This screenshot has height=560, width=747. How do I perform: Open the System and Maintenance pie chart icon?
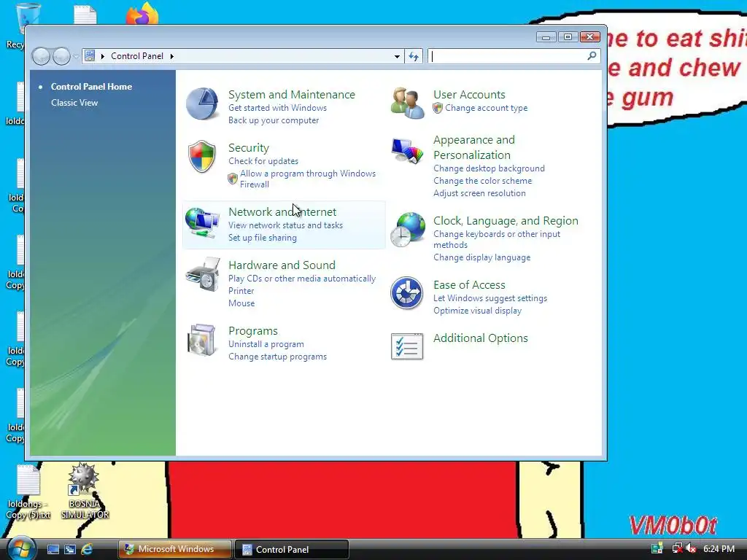coord(202,104)
